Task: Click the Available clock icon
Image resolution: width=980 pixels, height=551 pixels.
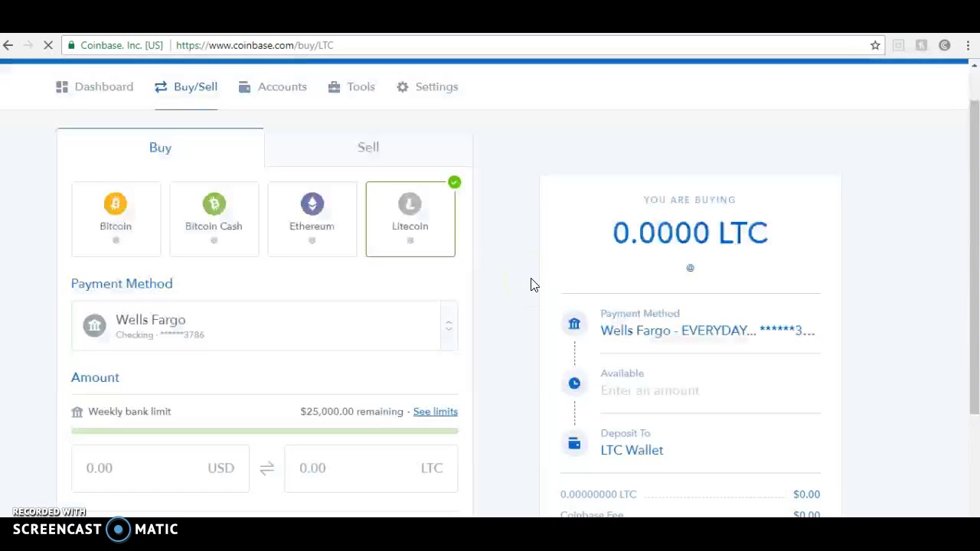Action: tap(574, 383)
